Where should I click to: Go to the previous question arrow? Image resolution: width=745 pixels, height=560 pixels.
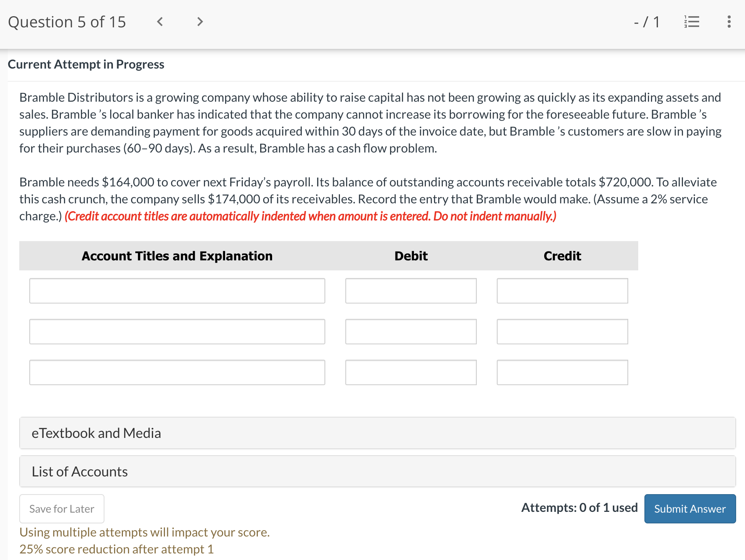click(x=160, y=22)
